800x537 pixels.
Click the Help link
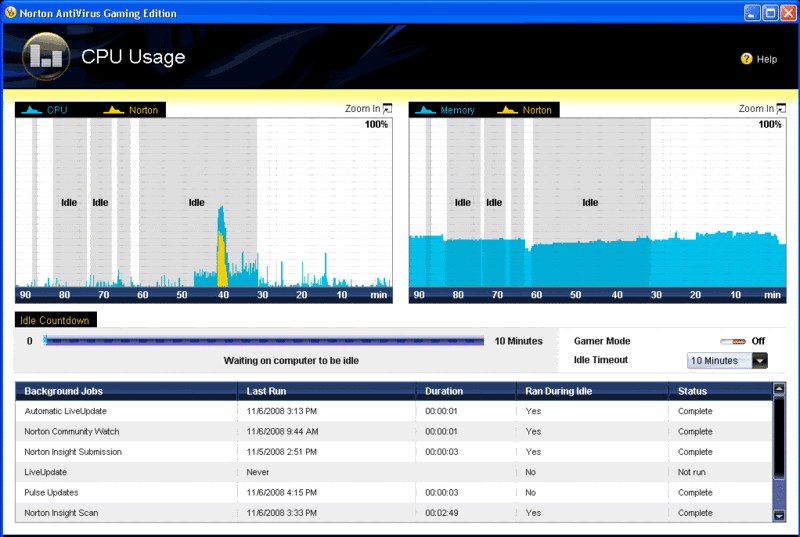(x=766, y=59)
